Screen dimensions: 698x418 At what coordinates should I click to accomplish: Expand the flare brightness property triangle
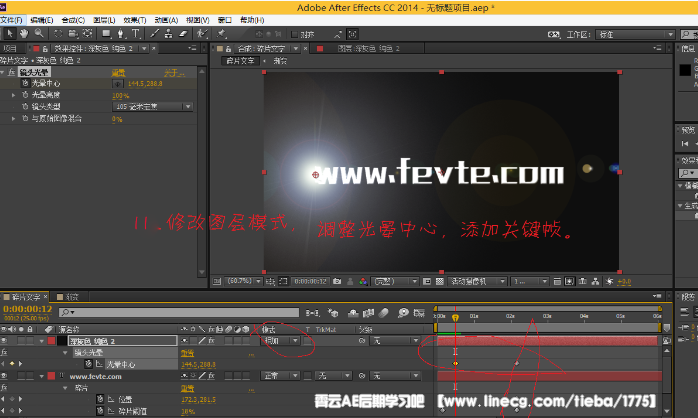13,95
